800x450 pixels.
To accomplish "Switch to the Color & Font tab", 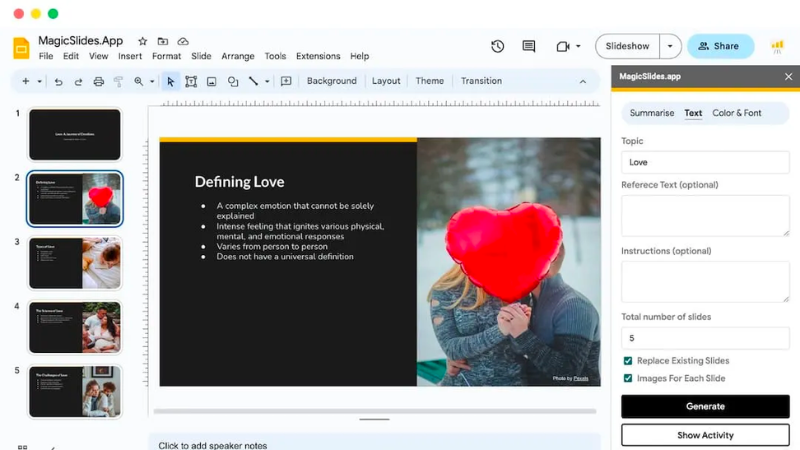I will click(736, 113).
